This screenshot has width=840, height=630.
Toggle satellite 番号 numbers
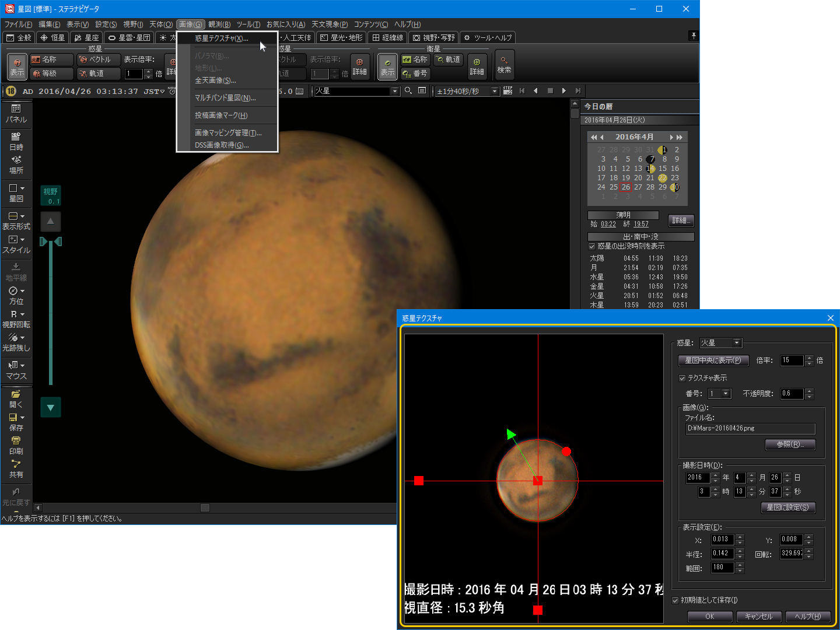pos(415,73)
